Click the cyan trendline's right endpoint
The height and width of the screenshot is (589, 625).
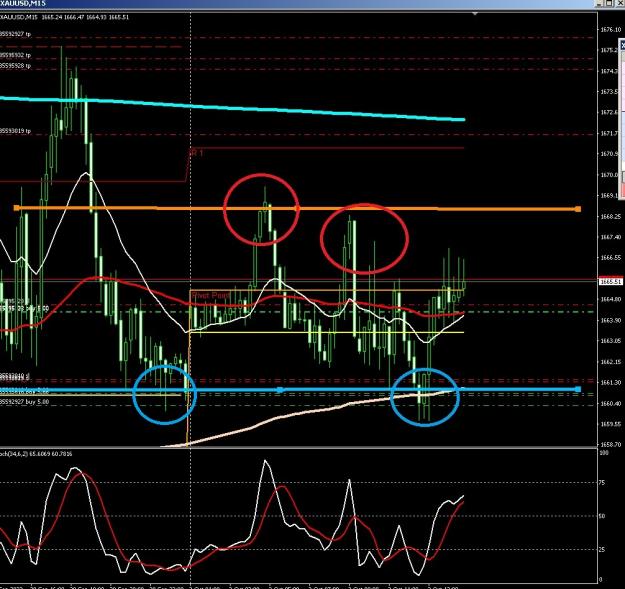click(464, 119)
